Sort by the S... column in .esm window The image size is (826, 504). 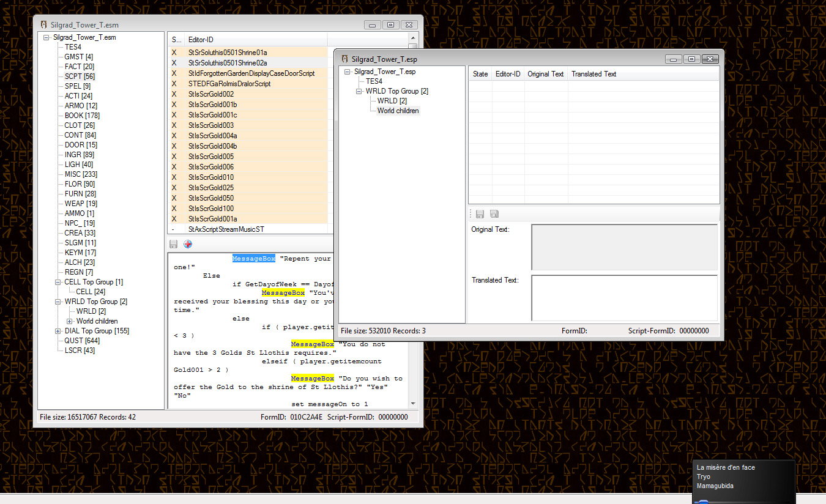coord(175,40)
